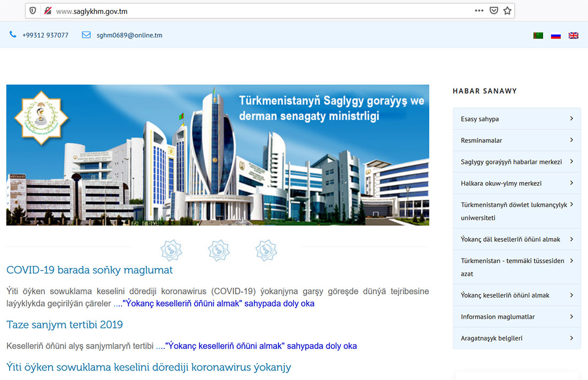Select the Russian flag language icon
Screen dimensions: 588x380
point(556,35)
